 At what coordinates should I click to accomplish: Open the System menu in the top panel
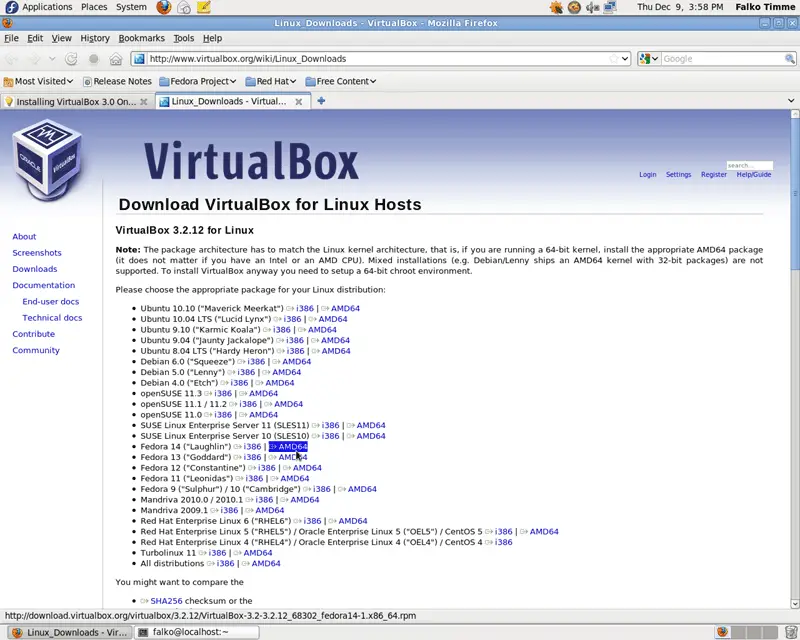click(x=131, y=7)
